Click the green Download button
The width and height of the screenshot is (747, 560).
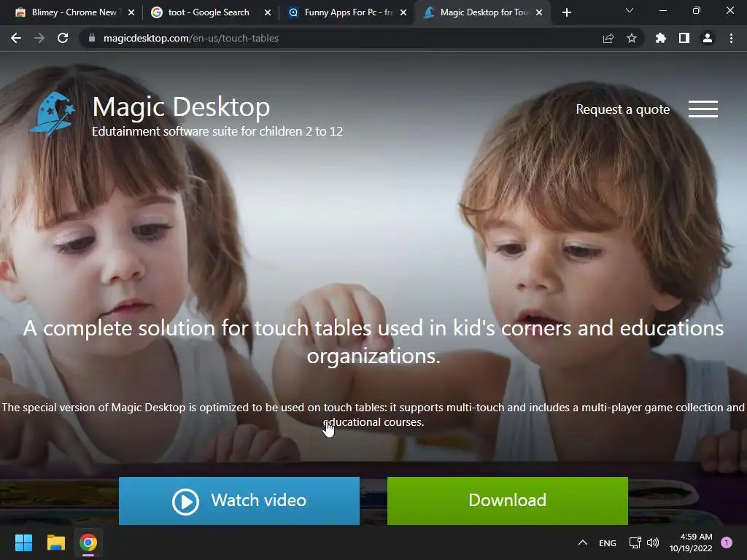508,500
